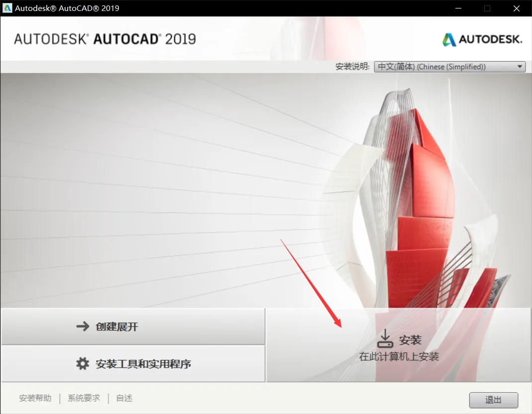Open the 自述 readme link

click(x=124, y=398)
